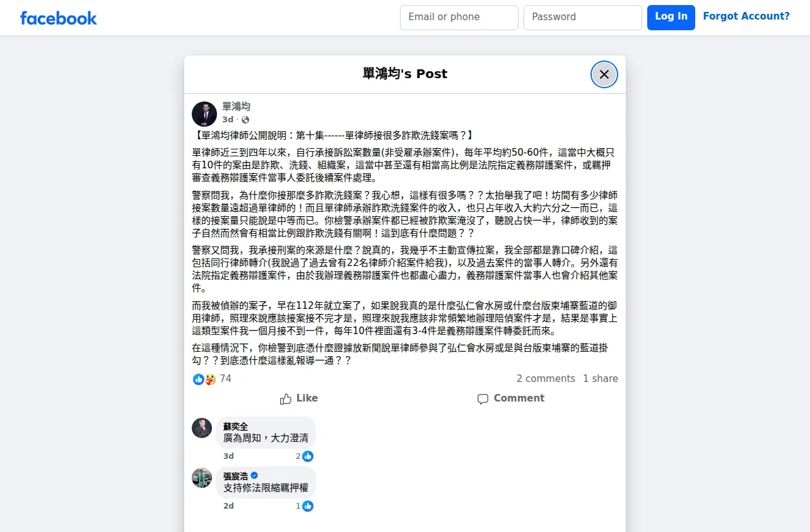Open the Forgot Account? link
This screenshot has height=532, width=810.
tap(746, 16)
